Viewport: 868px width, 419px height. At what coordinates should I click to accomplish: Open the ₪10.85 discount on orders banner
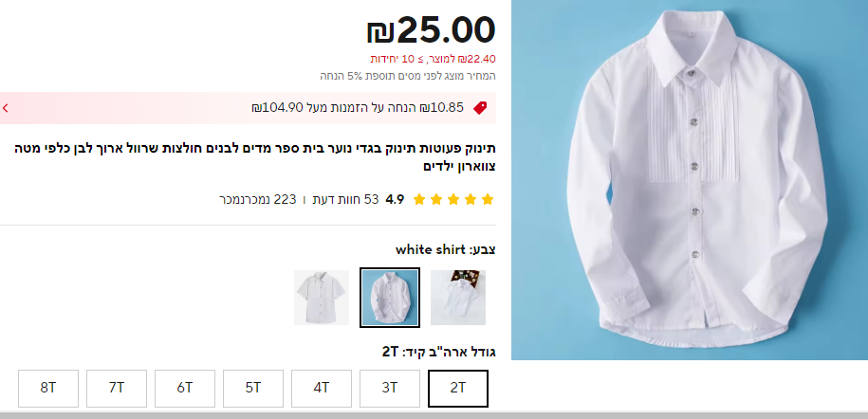click(x=248, y=108)
